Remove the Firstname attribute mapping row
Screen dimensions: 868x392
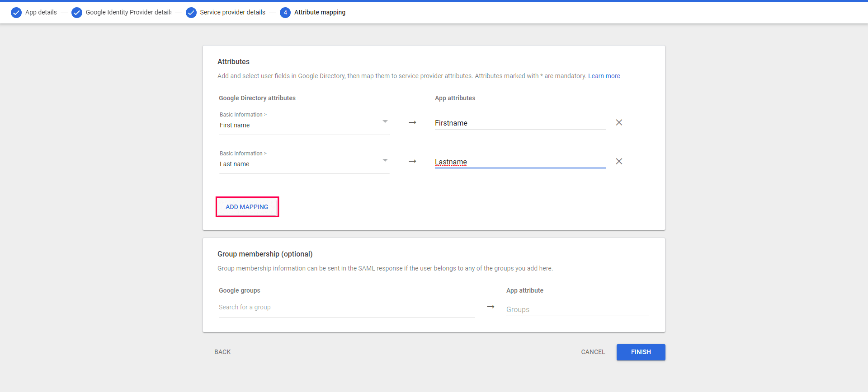[619, 122]
